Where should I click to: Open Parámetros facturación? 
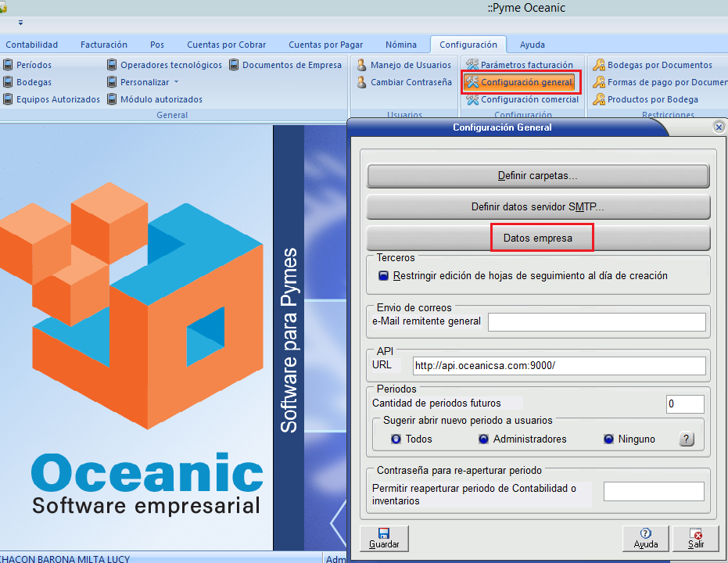(x=526, y=65)
